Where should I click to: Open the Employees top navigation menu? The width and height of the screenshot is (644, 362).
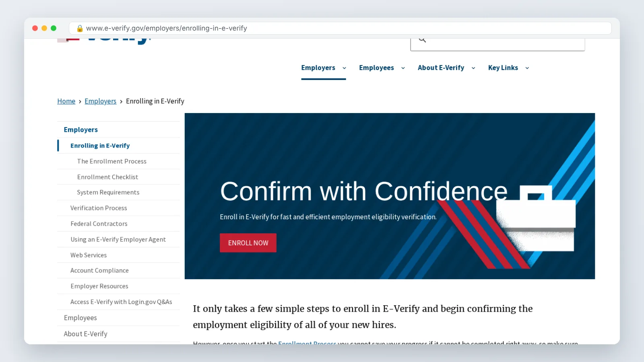click(x=376, y=68)
